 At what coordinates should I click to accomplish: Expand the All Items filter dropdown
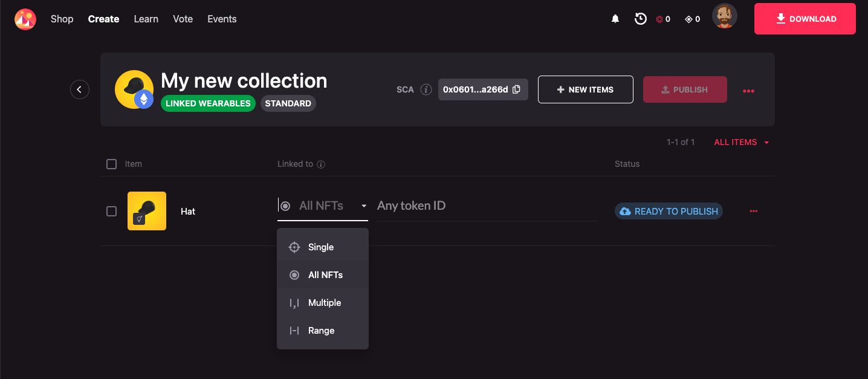741,142
